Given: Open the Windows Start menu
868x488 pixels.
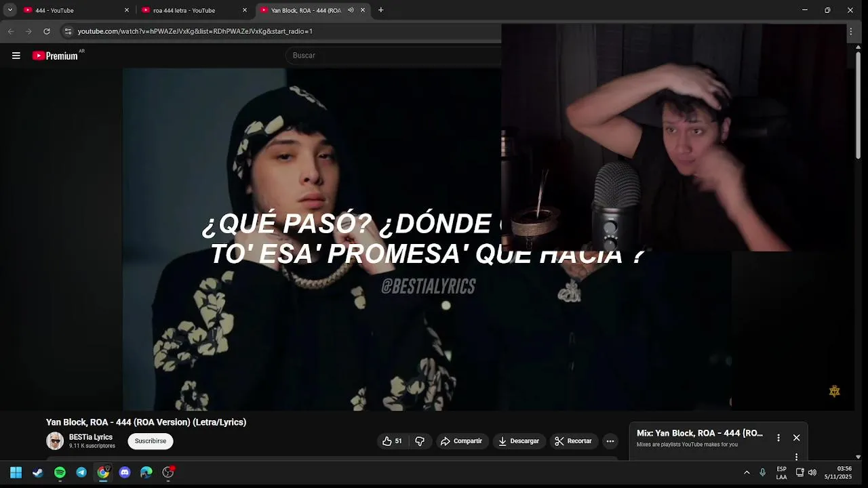Looking at the screenshot, I should tap(16, 472).
